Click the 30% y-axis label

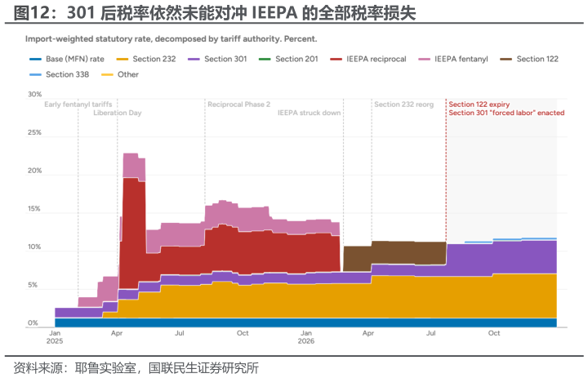34,95
